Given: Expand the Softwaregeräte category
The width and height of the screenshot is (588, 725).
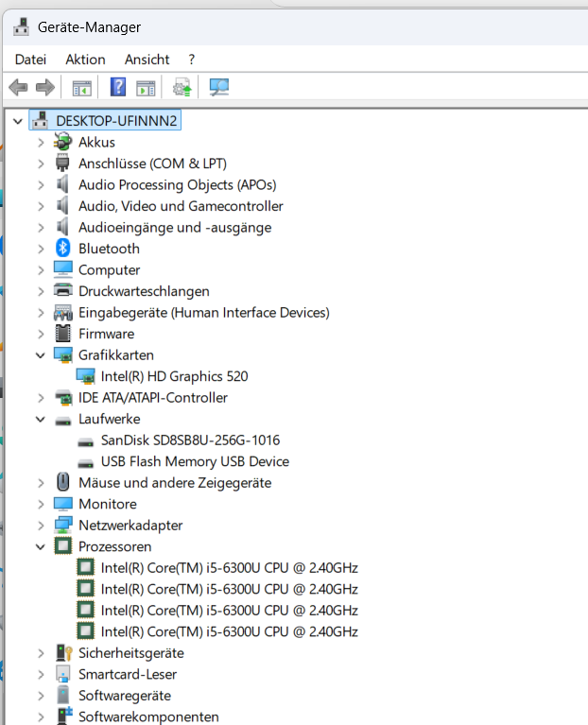Looking at the screenshot, I should [x=41, y=696].
